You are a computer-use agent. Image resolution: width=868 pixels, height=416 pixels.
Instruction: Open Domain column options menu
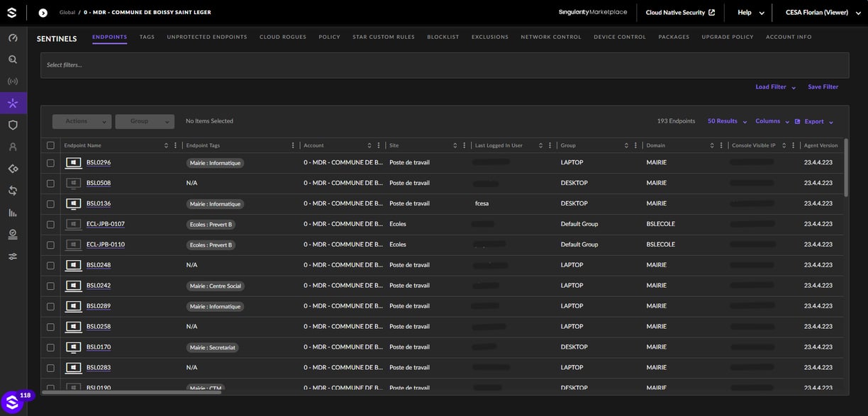[721, 145]
